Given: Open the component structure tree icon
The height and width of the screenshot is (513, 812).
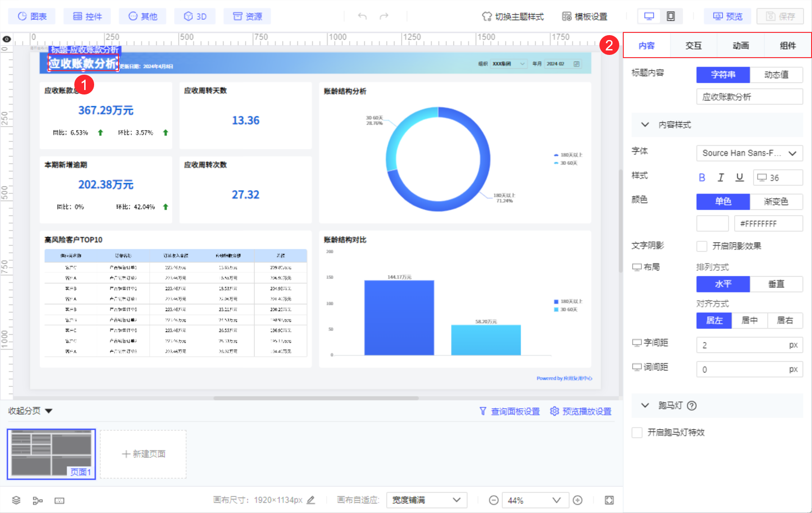Looking at the screenshot, I should [38, 500].
